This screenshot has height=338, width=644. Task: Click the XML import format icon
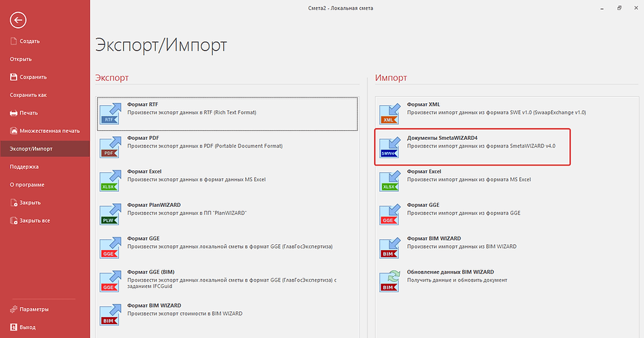click(391, 113)
